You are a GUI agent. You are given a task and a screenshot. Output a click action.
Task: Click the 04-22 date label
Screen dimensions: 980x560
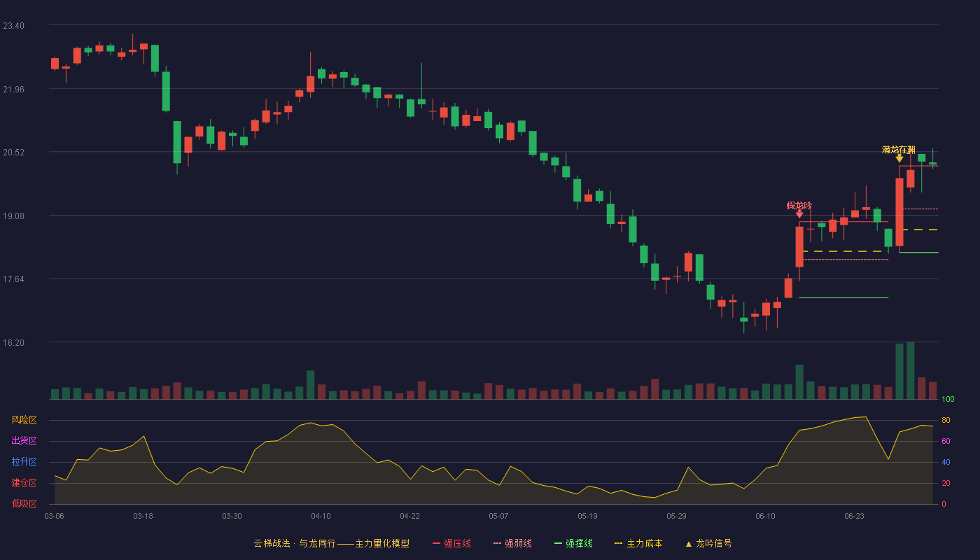[409, 516]
